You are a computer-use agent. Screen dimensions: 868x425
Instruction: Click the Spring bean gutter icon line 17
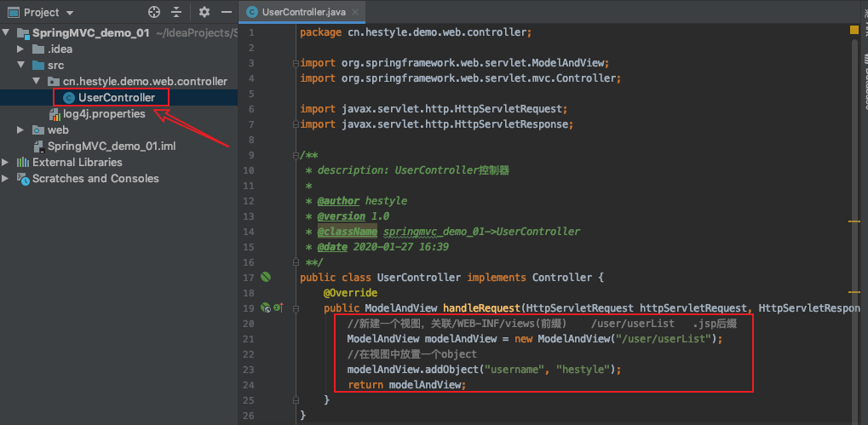(266, 277)
